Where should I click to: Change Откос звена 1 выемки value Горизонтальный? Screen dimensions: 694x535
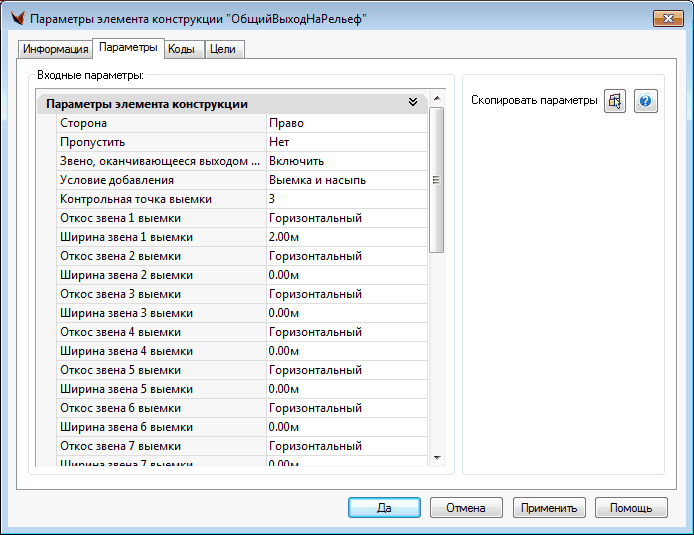[x=345, y=218]
